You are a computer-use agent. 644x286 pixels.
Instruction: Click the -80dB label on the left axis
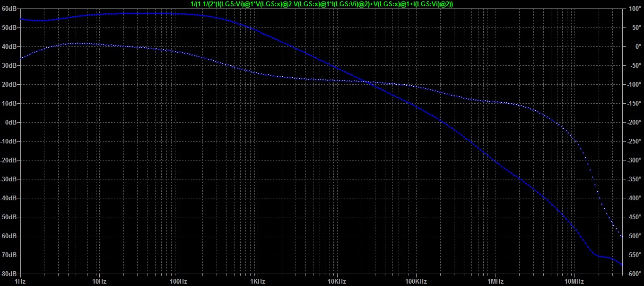pos(8,274)
